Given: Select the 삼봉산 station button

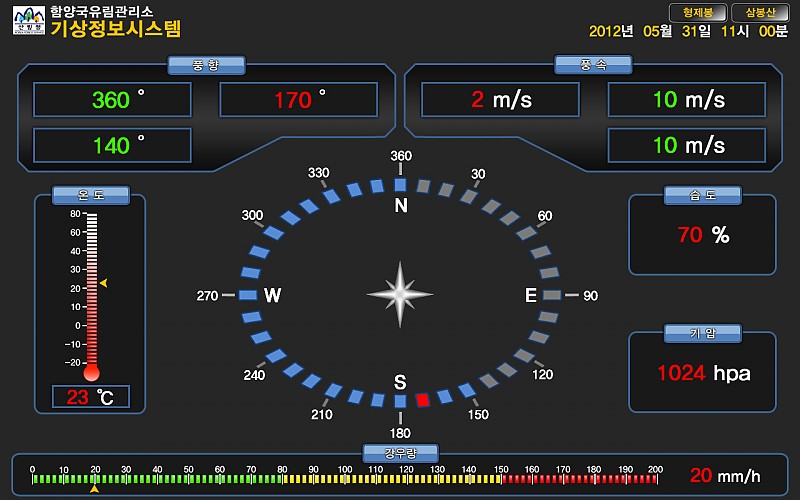Looking at the screenshot, I should coord(760,13).
